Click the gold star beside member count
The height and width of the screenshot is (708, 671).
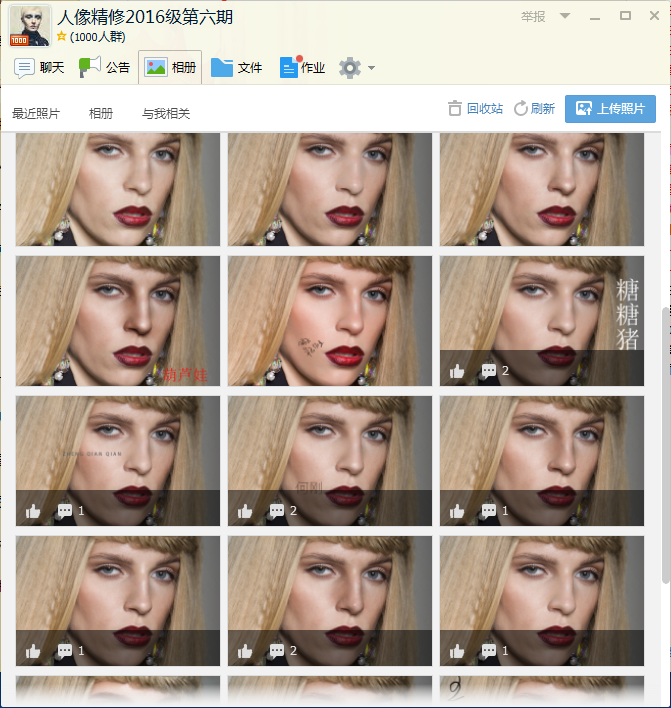[x=62, y=36]
